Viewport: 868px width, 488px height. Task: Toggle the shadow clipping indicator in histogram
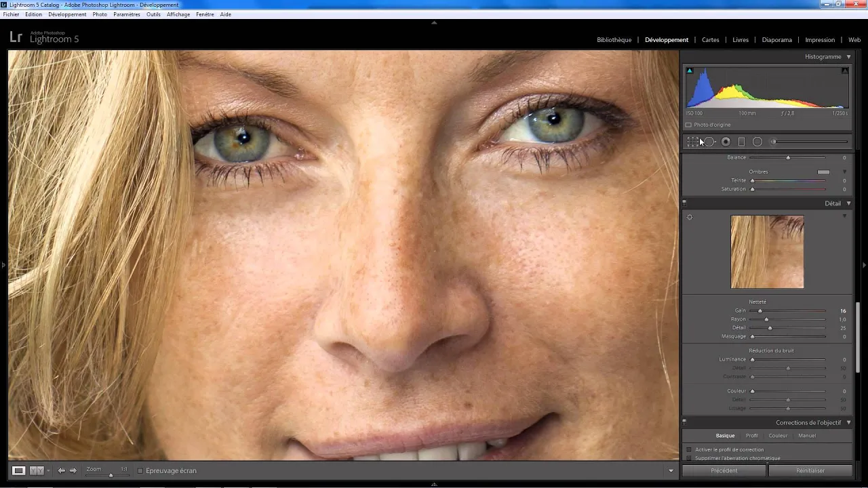click(690, 70)
